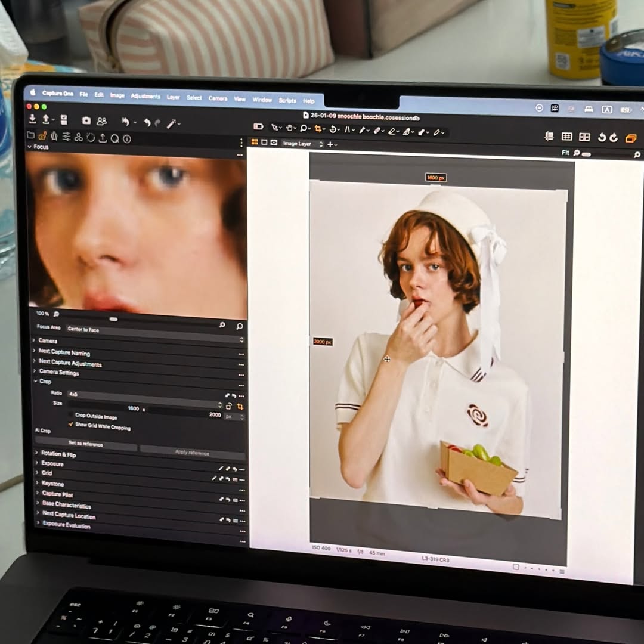Click the Rotate Left icon at top right

[x=601, y=137]
